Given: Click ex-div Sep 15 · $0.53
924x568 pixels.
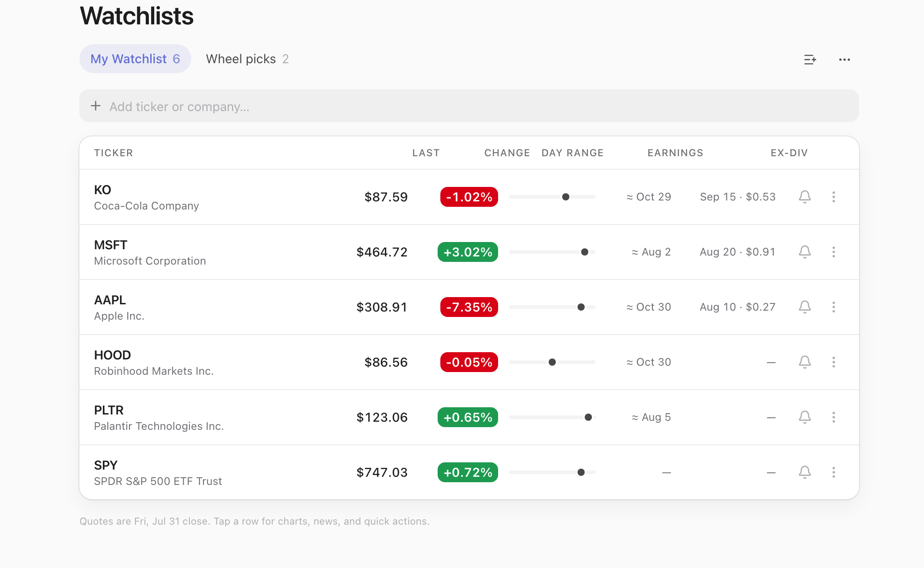Looking at the screenshot, I should (738, 197).
